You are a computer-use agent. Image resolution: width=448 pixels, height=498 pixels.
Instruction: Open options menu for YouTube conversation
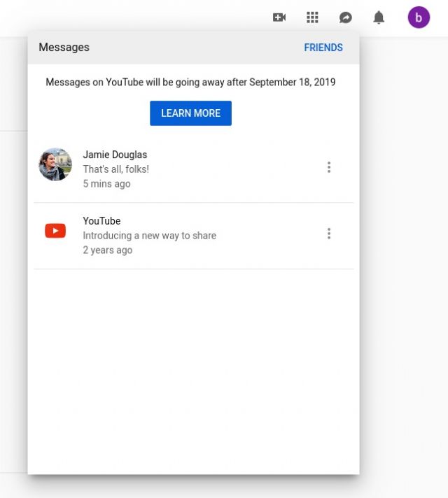pos(329,234)
